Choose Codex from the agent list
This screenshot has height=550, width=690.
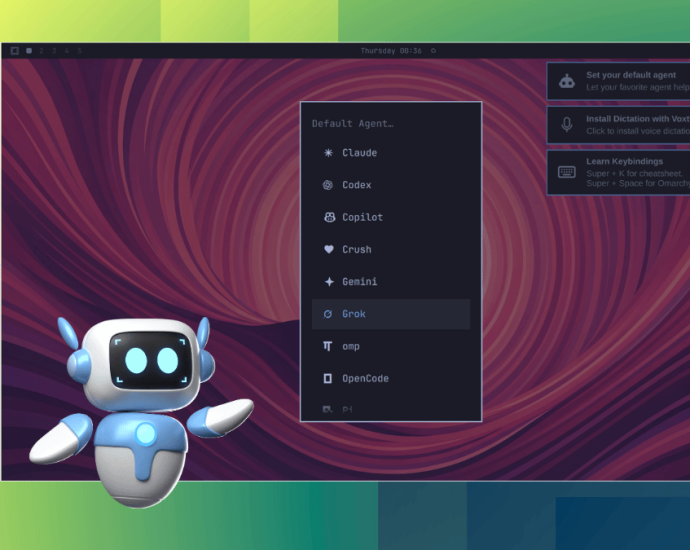coord(391,185)
